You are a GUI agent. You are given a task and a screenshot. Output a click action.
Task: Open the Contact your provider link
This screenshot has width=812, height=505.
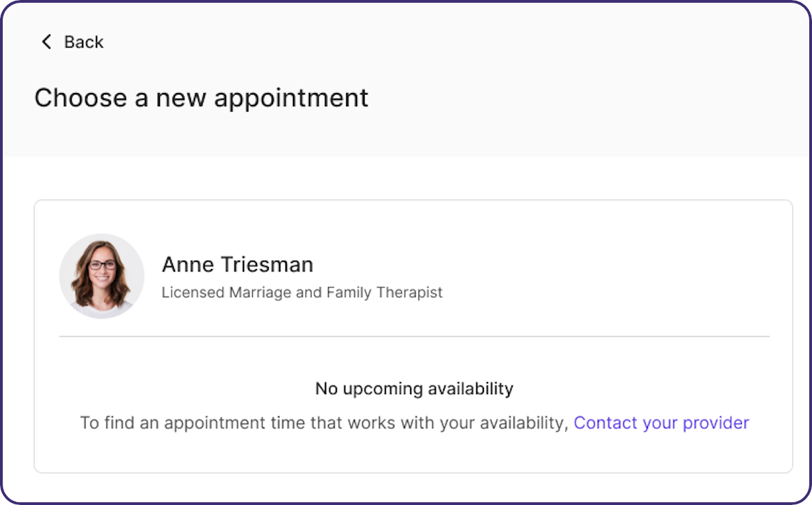(661, 423)
